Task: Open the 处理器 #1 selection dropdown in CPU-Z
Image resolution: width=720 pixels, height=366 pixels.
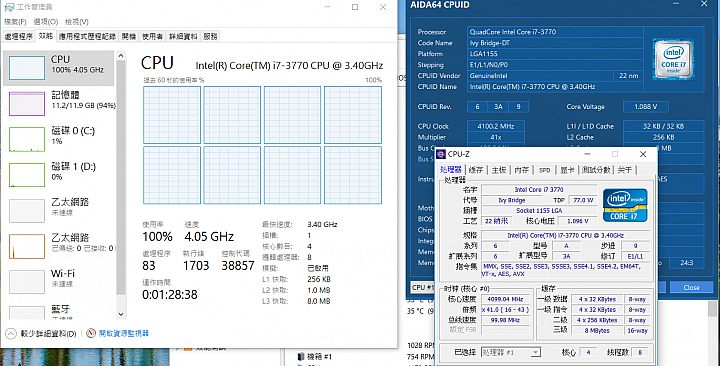Action: tap(511, 352)
